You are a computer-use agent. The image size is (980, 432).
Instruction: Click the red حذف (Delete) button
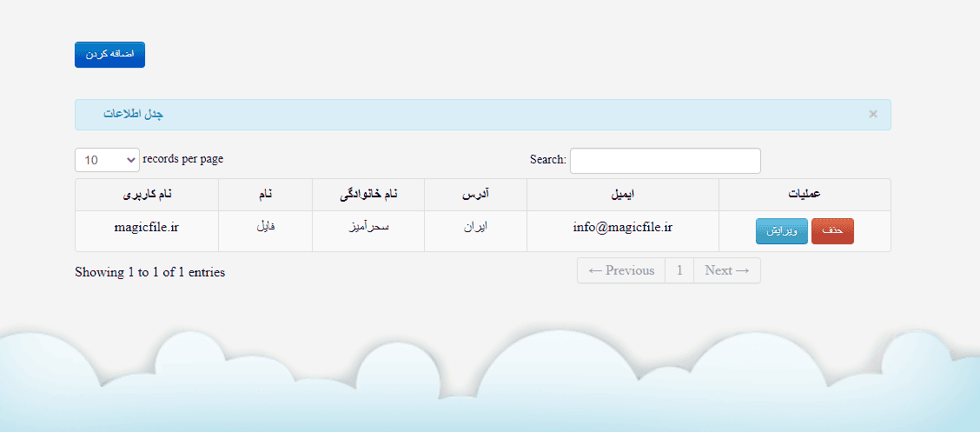click(x=832, y=231)
